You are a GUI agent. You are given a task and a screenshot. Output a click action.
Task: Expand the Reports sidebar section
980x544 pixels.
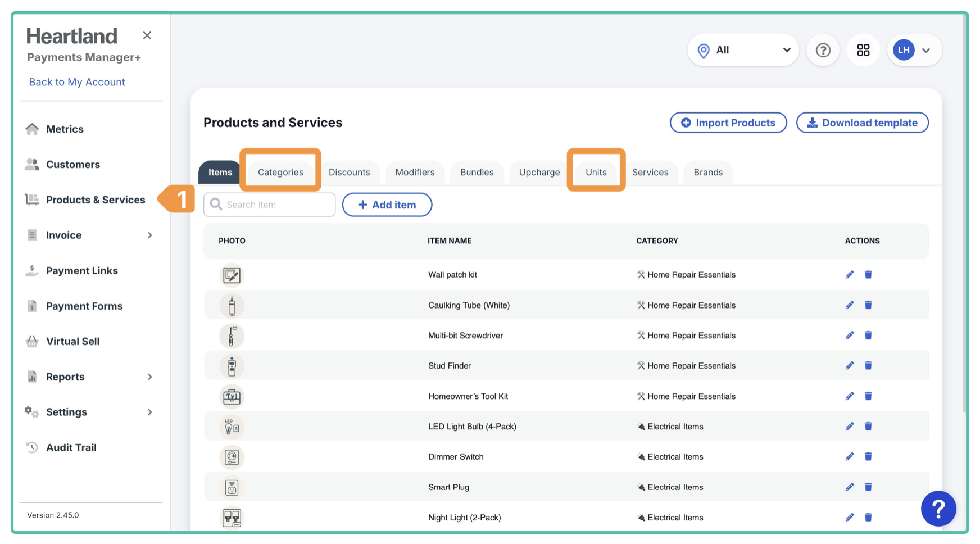pyautogui.click(x=150, y=377)
